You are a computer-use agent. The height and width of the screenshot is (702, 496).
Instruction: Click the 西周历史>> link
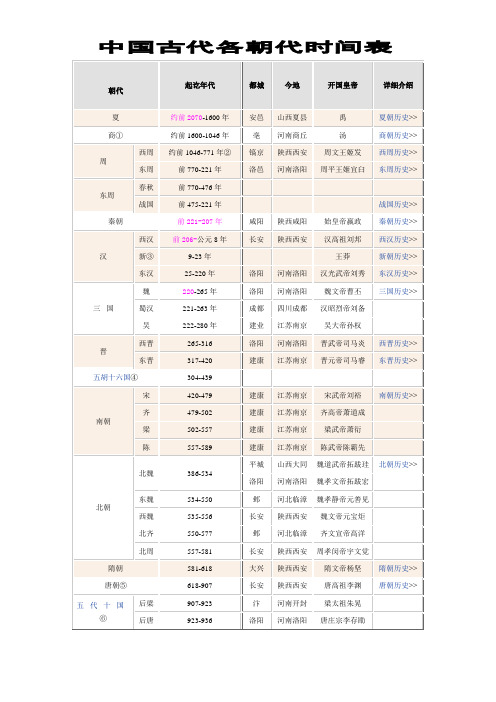tap(398, 153)
